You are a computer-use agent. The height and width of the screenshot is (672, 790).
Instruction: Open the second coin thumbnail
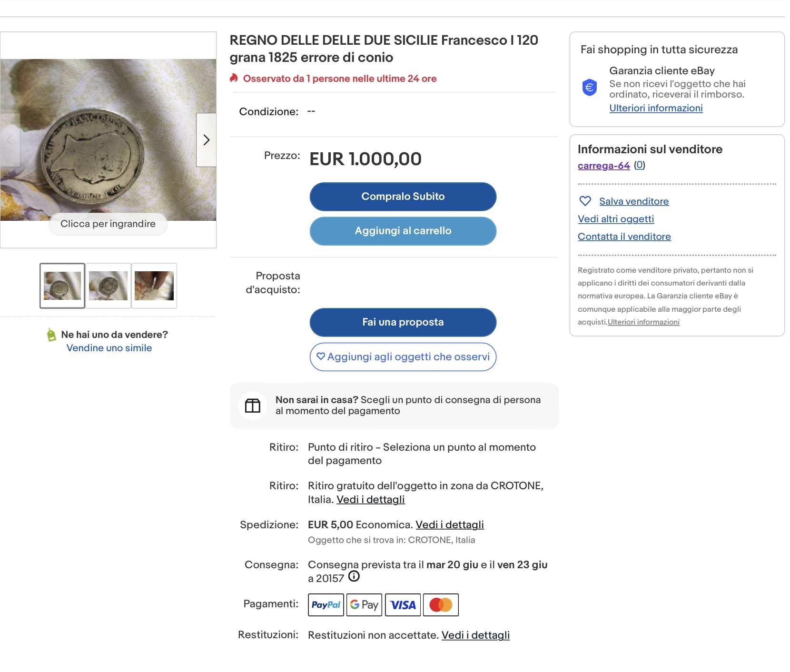tap(108, 286)
